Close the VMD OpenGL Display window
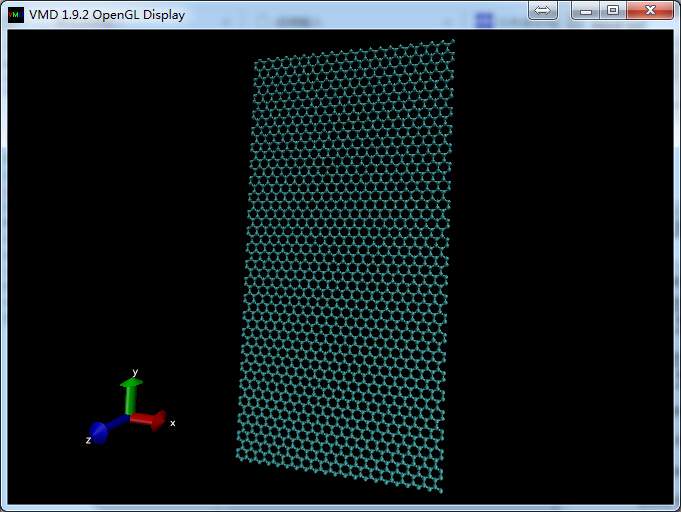This screenshot has height=512, width=681. click(x=650, y=10)
